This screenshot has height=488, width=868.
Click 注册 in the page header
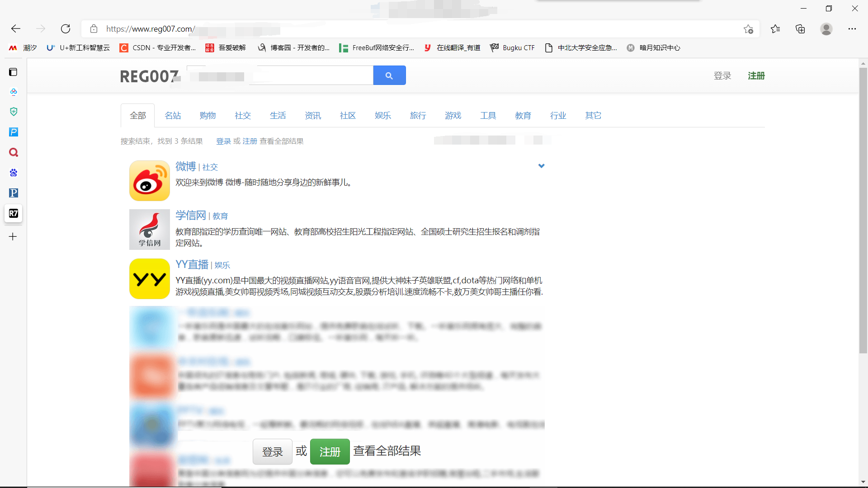pyautogui.click(x=756, y=76)
